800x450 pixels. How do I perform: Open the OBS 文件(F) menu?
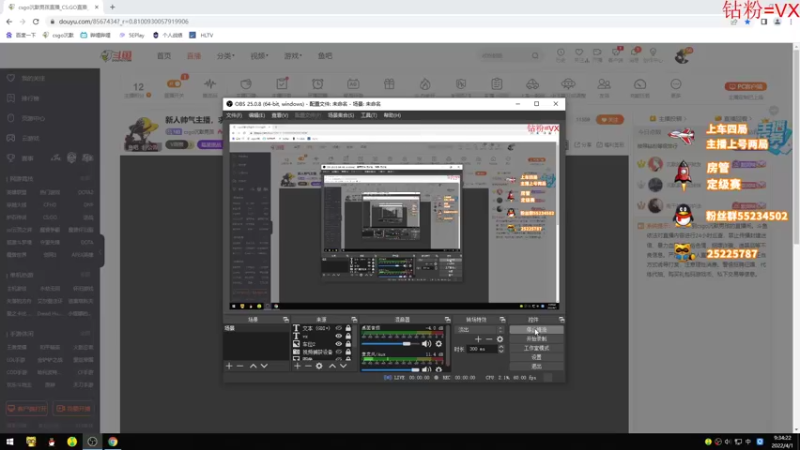[234, 115]
